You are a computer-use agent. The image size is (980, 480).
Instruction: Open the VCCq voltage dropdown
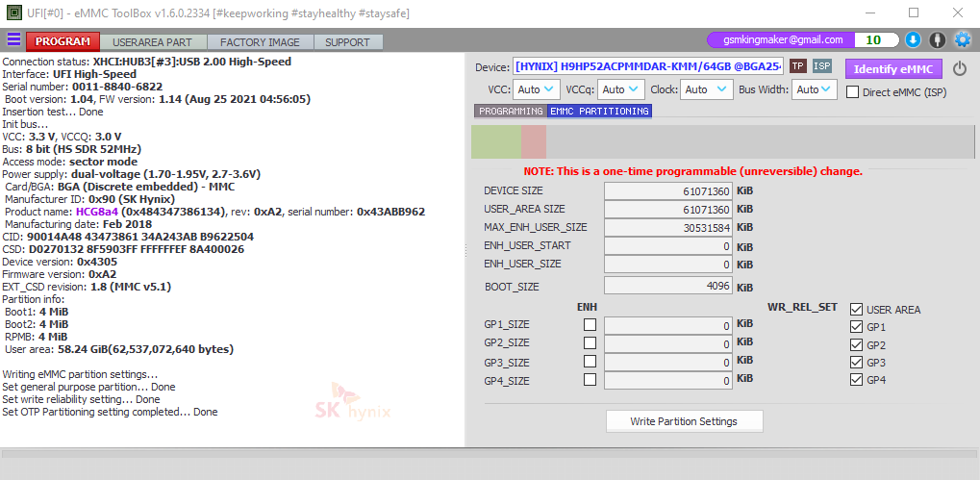click(x=620, y=89)
